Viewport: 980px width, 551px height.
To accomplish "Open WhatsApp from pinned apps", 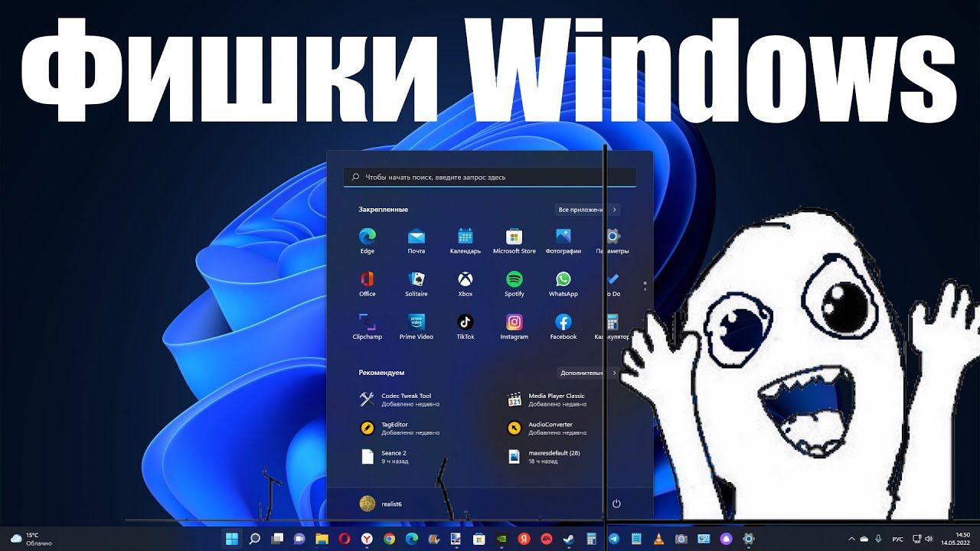I will click(x=563, y=283).
